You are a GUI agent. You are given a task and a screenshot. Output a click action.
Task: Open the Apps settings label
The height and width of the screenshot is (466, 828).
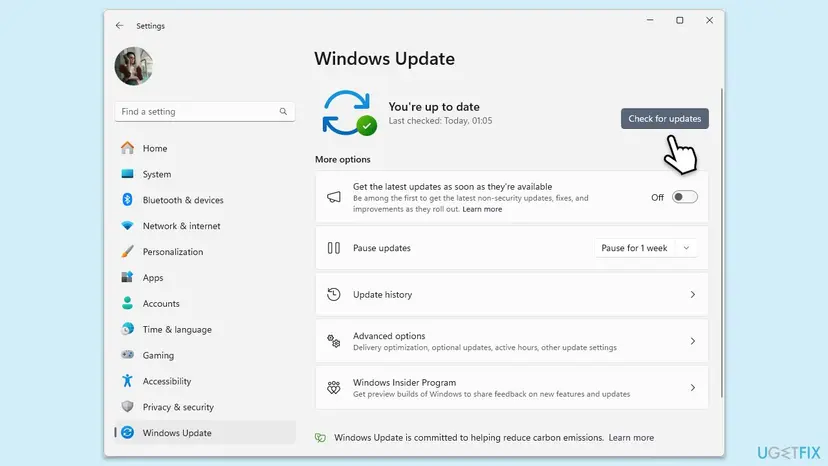[153, 278]
